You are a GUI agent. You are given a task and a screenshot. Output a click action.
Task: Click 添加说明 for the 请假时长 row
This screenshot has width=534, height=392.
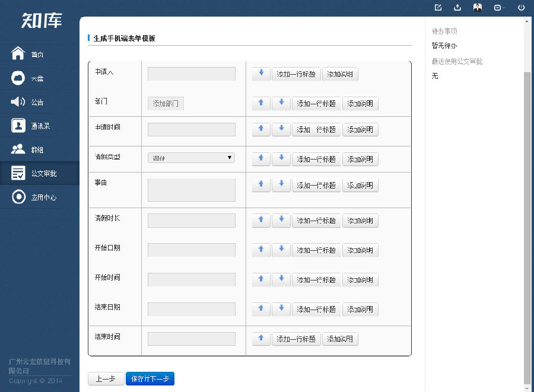tap(360, 221)
